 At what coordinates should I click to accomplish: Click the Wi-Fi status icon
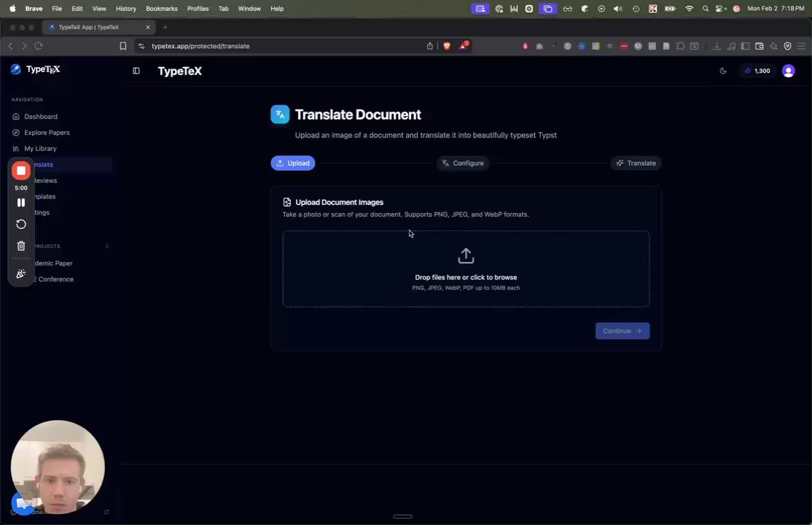[689, 9]
